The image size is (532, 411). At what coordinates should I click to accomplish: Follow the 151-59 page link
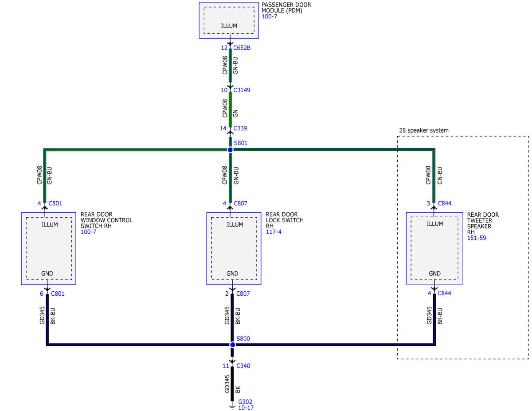[476, 238]
